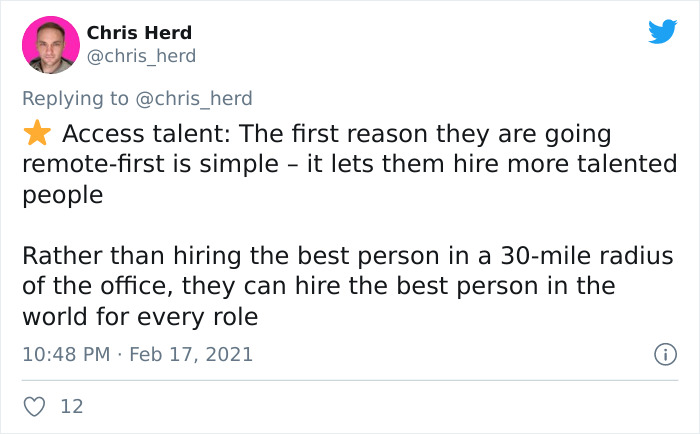Click the like count of 12
This screenshot has height=434, width=700.
click(x=72, y=406)
